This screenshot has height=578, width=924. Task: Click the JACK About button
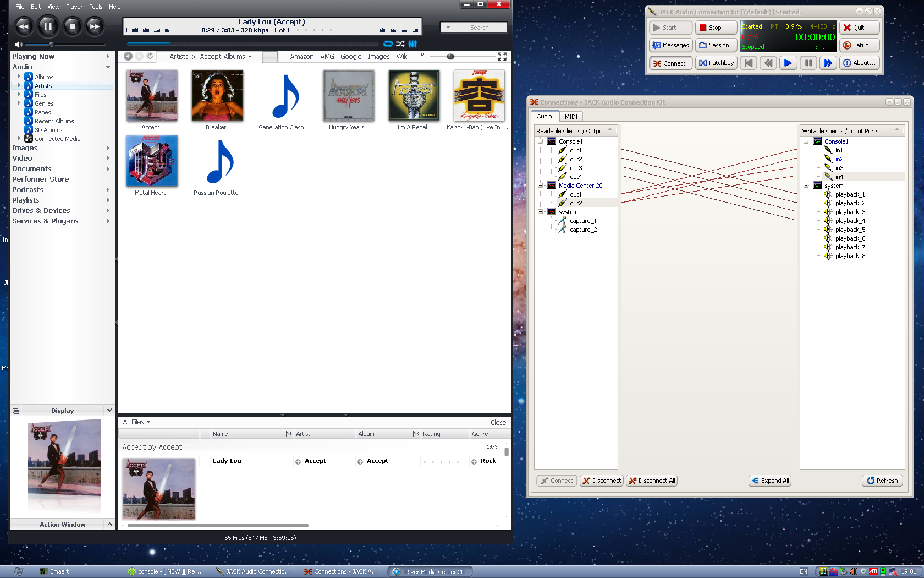859,63
